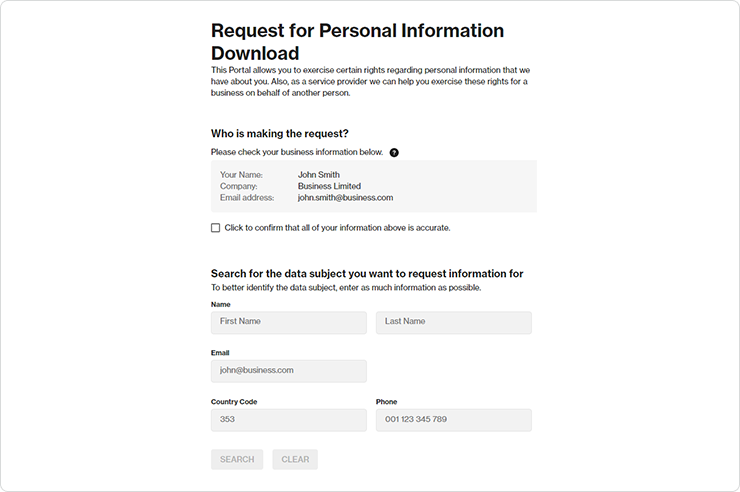The width and height of the screenshot is (740, 492).
Task: Click the Phone label
Action: 387,402
